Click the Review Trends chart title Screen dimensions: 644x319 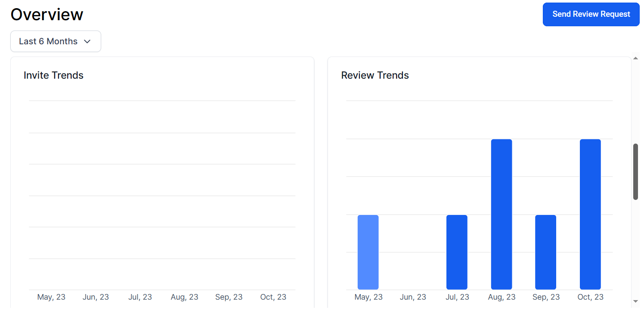375,75
